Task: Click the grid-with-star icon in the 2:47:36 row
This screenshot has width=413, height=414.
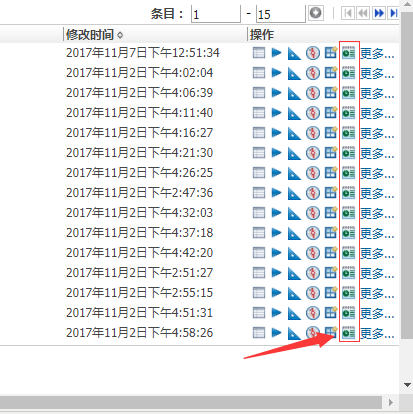Action: click(x=331, y=193)
